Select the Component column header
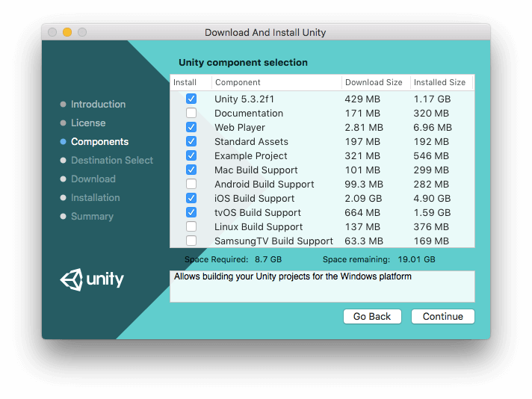This screenshot has height=399, width=532. (277, 82)
